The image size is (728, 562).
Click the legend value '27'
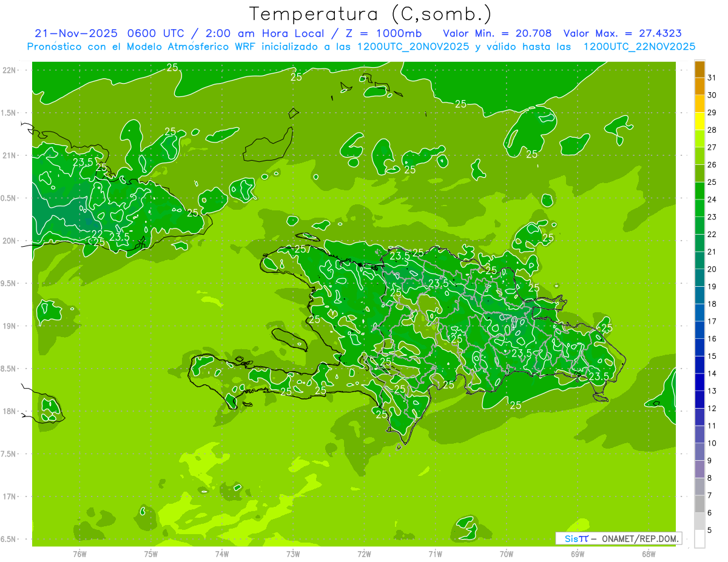click(712, 147)
